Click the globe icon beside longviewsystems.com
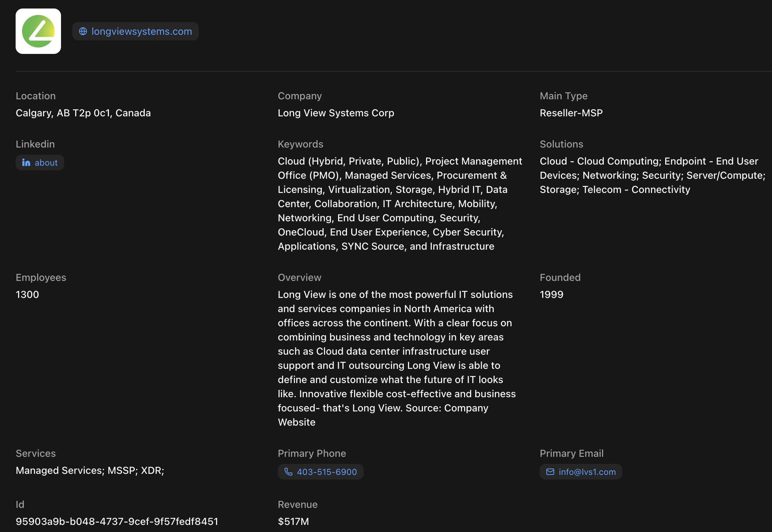The height and width of the screenshot is (532, 772). (83, 31)
